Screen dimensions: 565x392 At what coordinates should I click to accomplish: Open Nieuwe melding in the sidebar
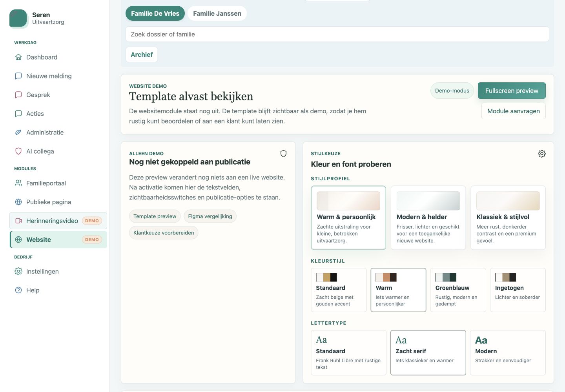[58, 76]
